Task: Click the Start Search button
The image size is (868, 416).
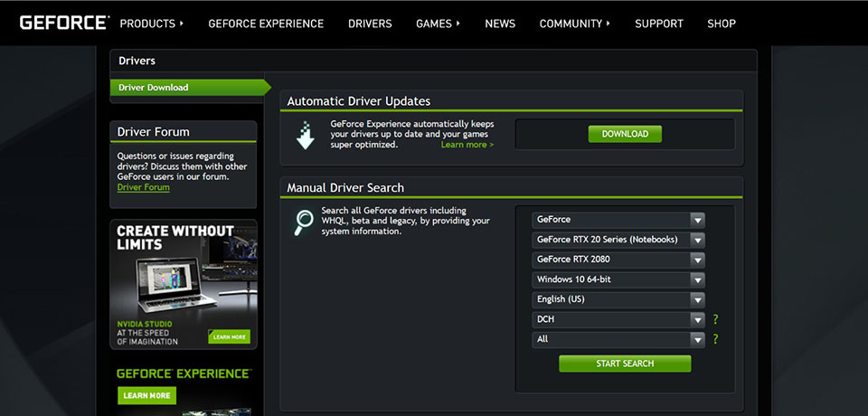Action: (625, 364)
